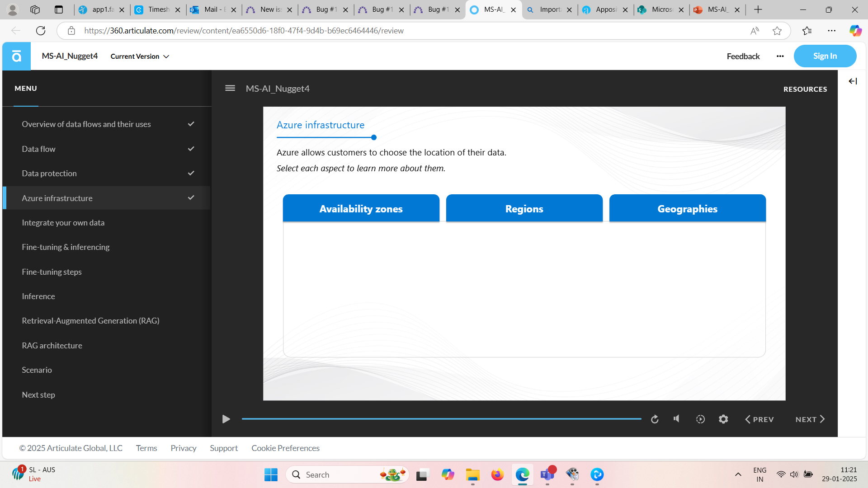Open Windows Start menu

271,474
